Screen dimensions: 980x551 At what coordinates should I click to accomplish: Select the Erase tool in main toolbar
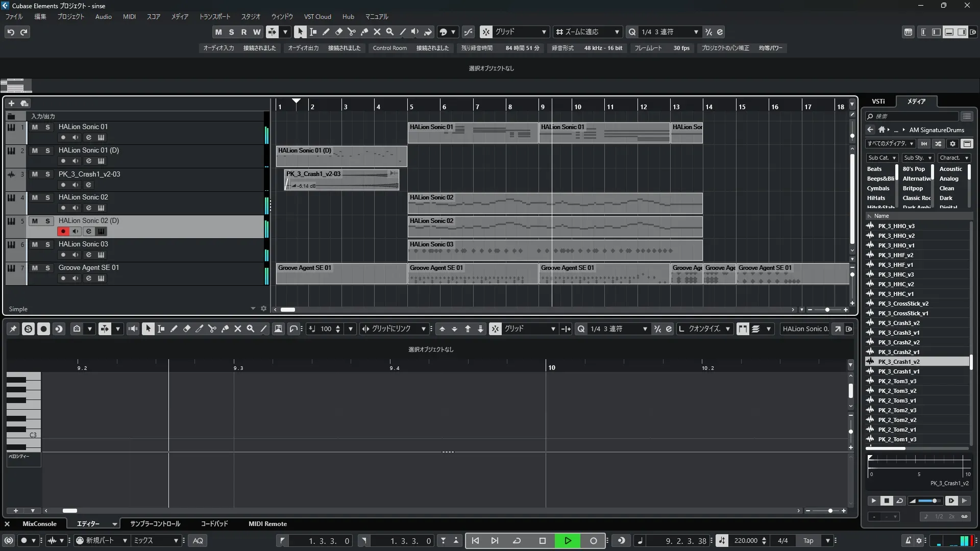(x=338, y=32)
